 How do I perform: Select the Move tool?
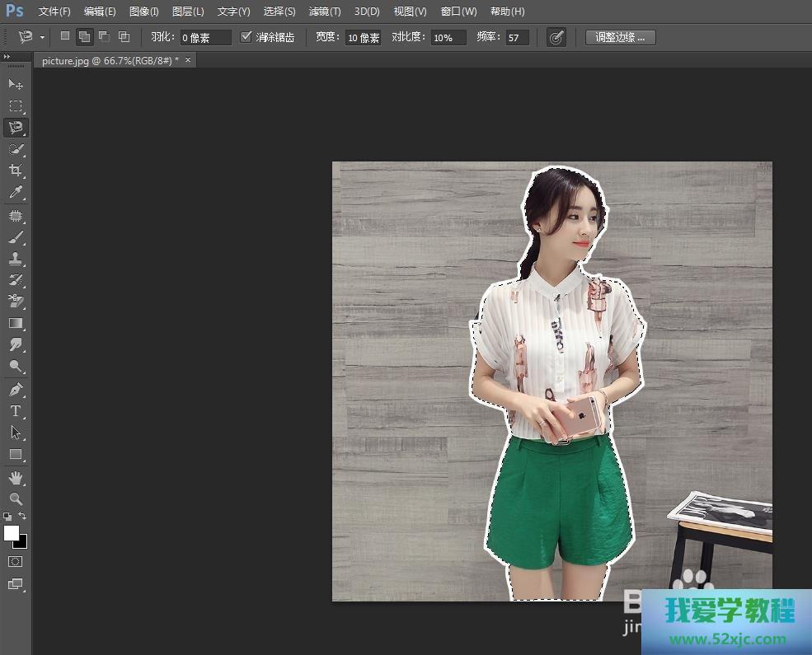pos(16,84)
